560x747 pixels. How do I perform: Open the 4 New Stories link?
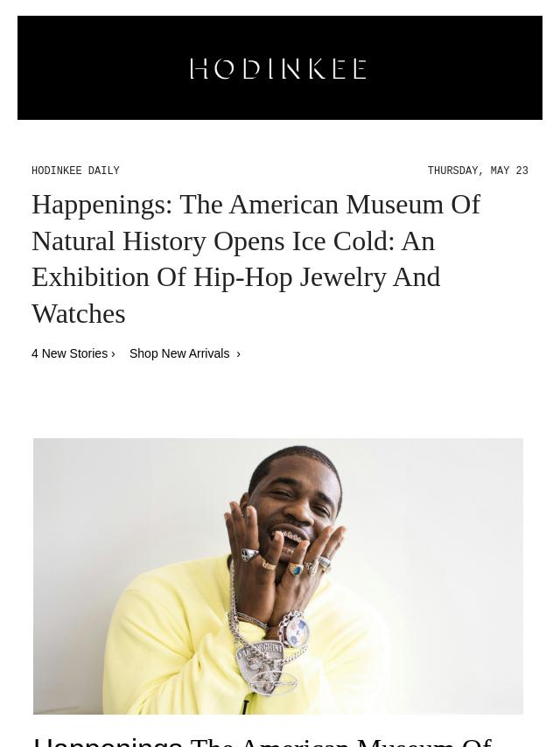(x=73, y=353)
